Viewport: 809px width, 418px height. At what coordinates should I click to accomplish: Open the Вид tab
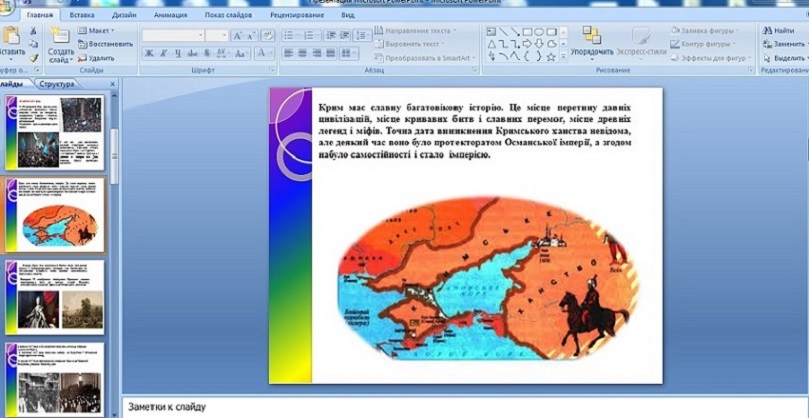(x=348, y=15)
